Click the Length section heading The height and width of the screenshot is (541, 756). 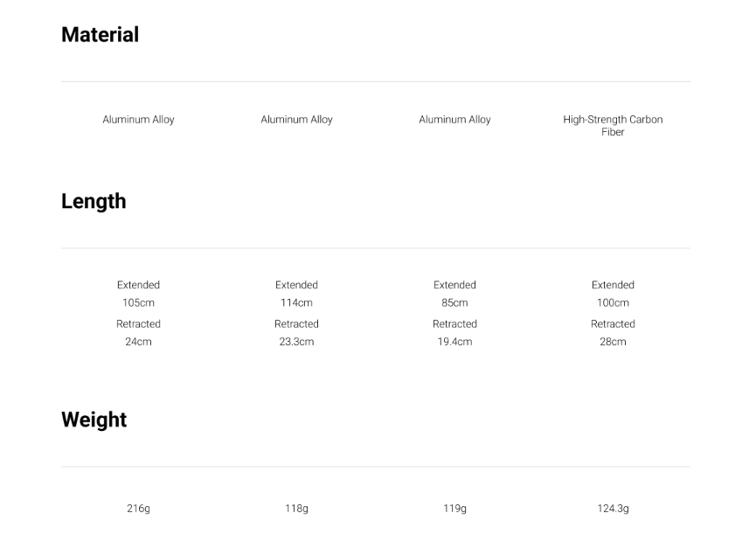94,202
